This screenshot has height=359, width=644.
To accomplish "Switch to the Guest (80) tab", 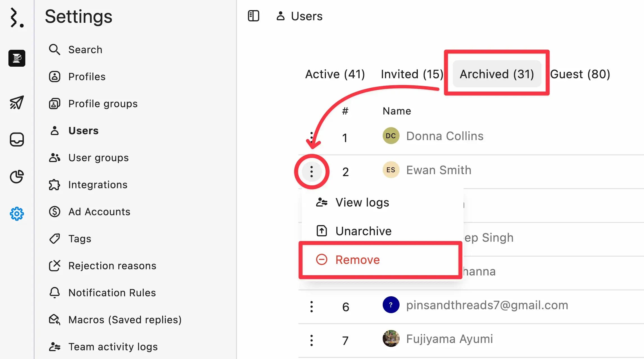I will click(580, 74).
